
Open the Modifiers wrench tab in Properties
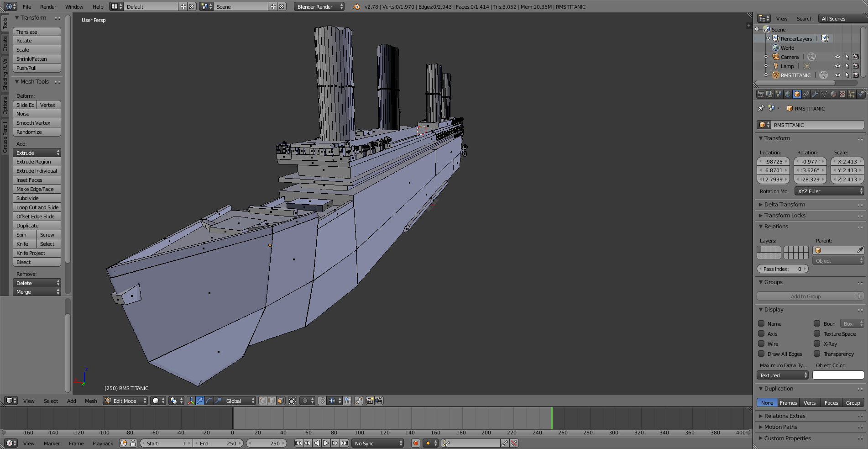point(815,94)
